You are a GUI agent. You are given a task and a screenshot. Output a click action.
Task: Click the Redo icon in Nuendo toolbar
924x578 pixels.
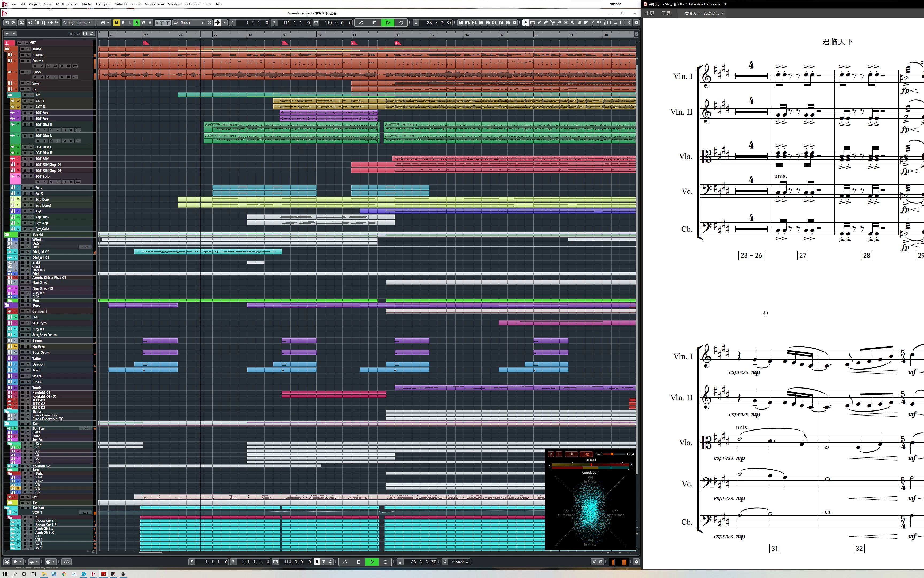13,22
